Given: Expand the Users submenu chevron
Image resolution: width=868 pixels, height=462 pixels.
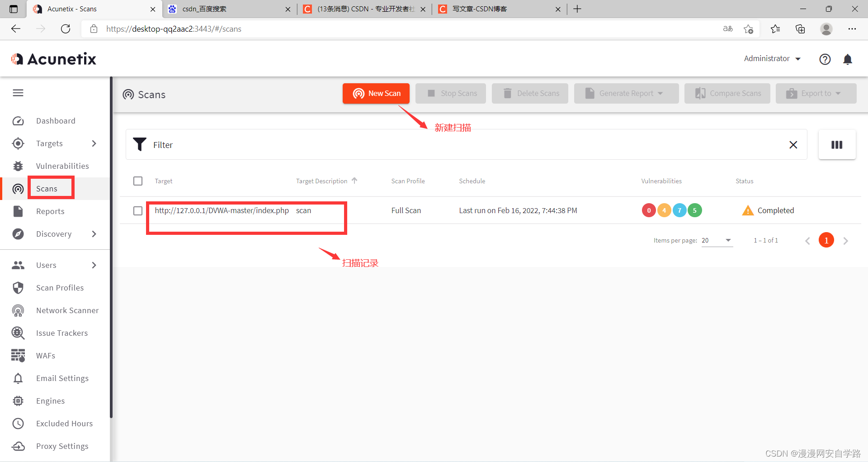Looking at the screenshot, I should (x=94, y=265).
